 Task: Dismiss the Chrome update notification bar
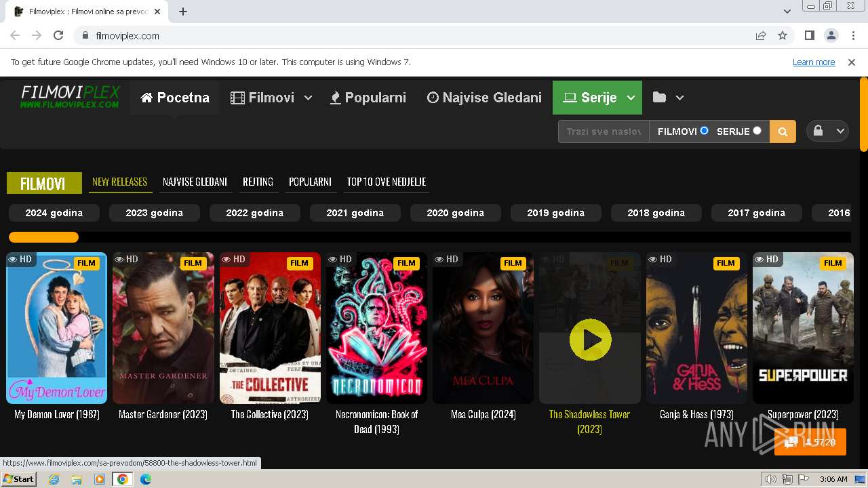[852, 62]
